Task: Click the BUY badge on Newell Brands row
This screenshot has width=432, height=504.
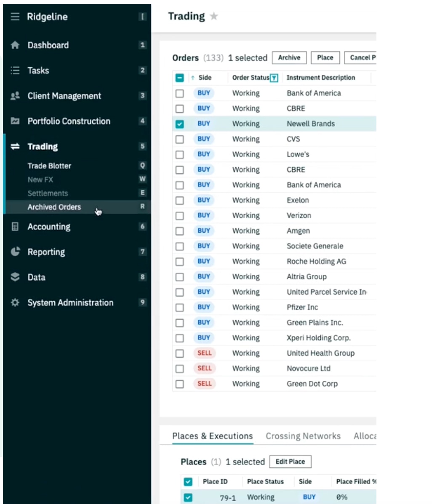Action: point(204,123)
